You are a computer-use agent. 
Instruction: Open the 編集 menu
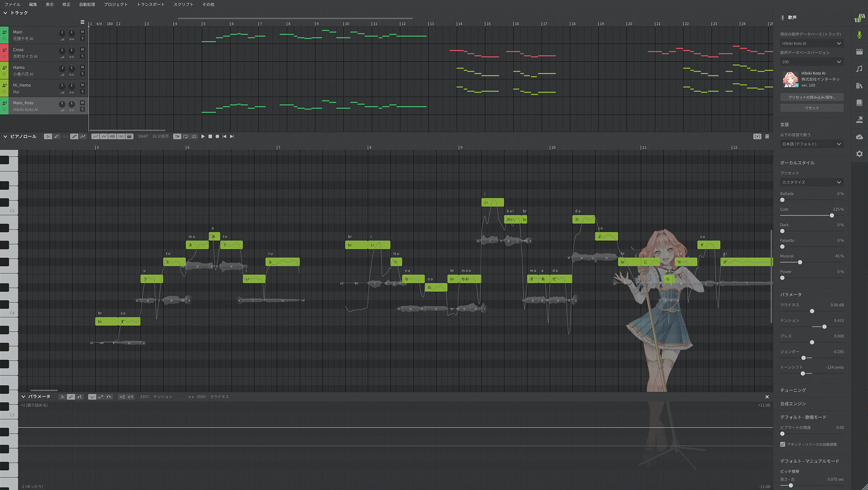click(33, 5)
